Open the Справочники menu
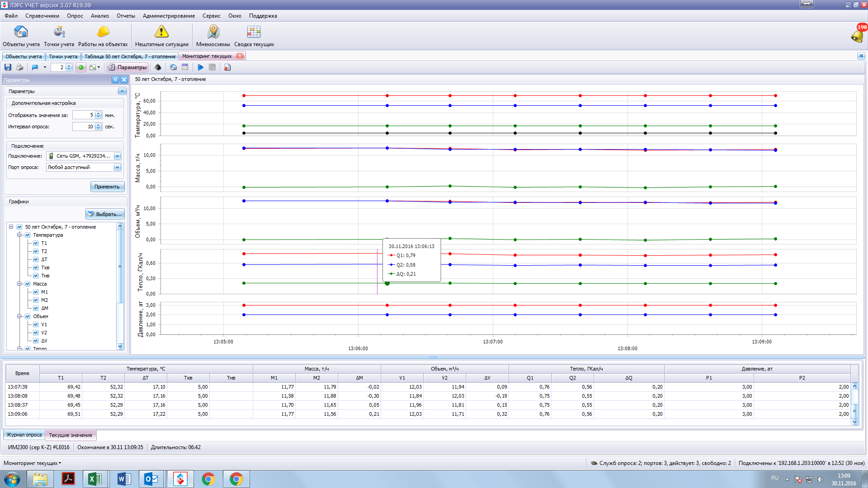Screen dimensions: 868x488 coord(42,16)
